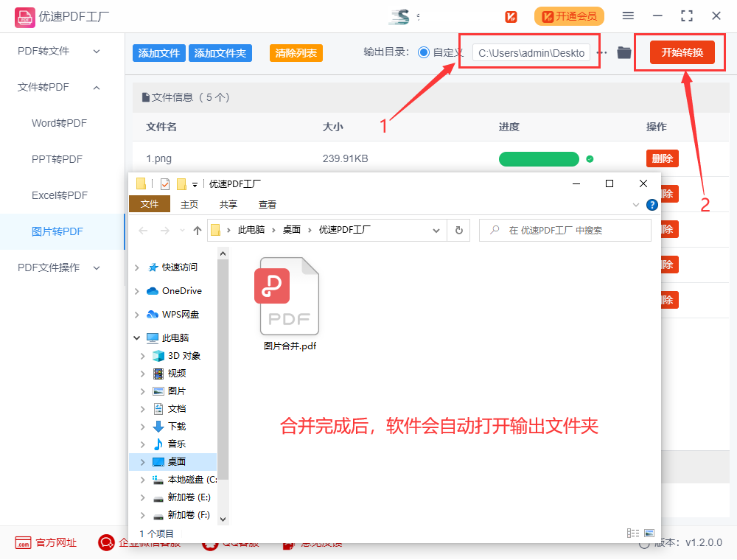
Task: Click the 1.png file name cell
Action: pyautogui.click(x=159, y=159)
